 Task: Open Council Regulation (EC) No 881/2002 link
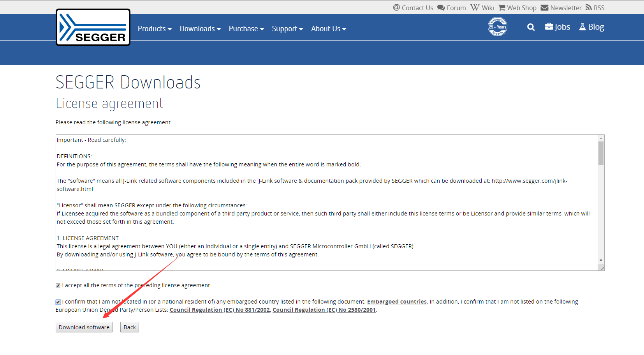(x=220, y=310)
